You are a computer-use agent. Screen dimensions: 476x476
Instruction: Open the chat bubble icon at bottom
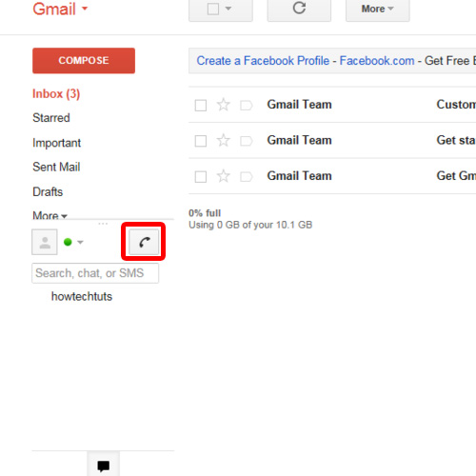pyautogui.click(x=104, y=466)
